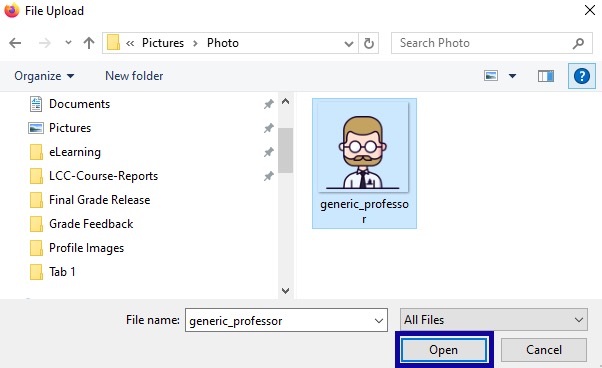
Task: Close the File Upload dialog
Action: point(590,10)
